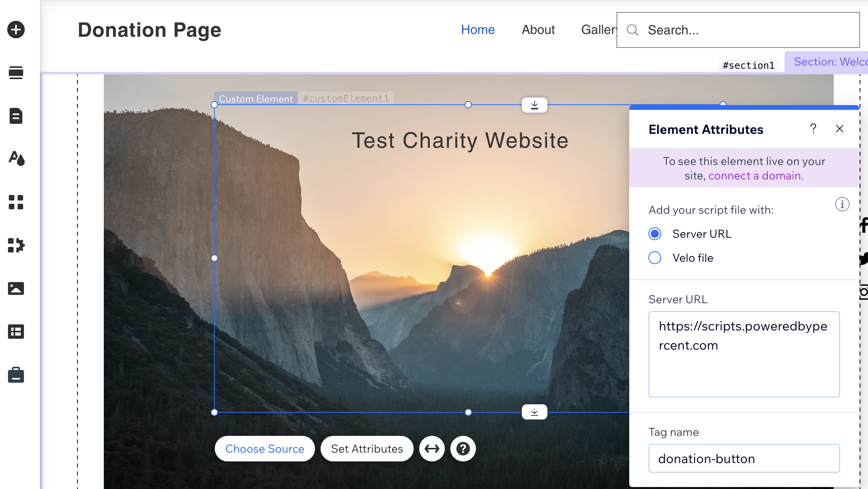Follow the connect a domain link
The image size is (868, 489).
pos(755,176)
